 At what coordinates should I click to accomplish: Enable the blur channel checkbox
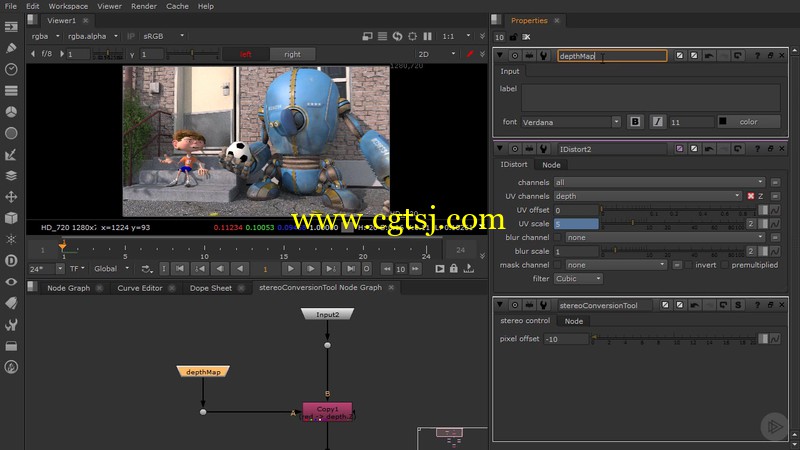[x=558, y=237]
